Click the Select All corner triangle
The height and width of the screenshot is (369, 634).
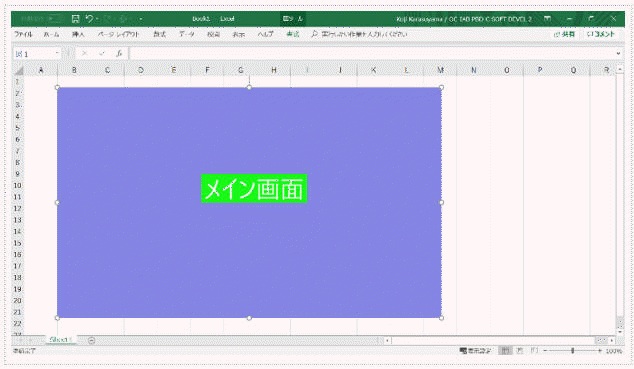pos(18,71)
